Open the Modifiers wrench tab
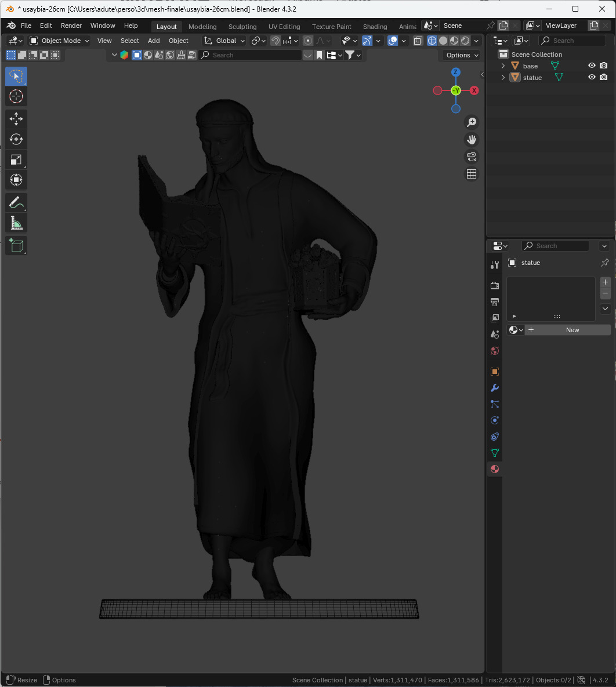The height and width of the screenshot is (687, 616). coord(495,388)
